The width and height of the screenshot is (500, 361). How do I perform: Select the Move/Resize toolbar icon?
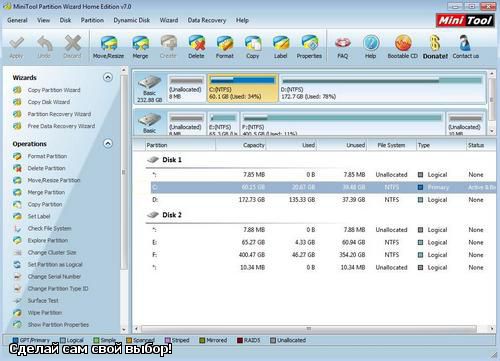pos(108,43)
